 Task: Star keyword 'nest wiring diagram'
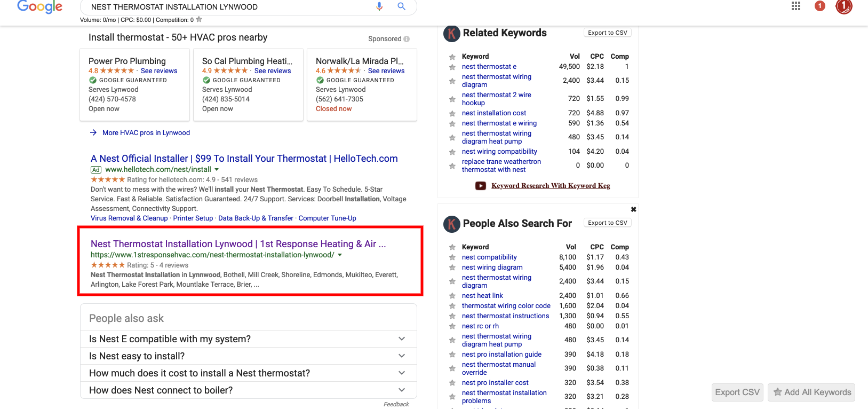pos(452,268)
